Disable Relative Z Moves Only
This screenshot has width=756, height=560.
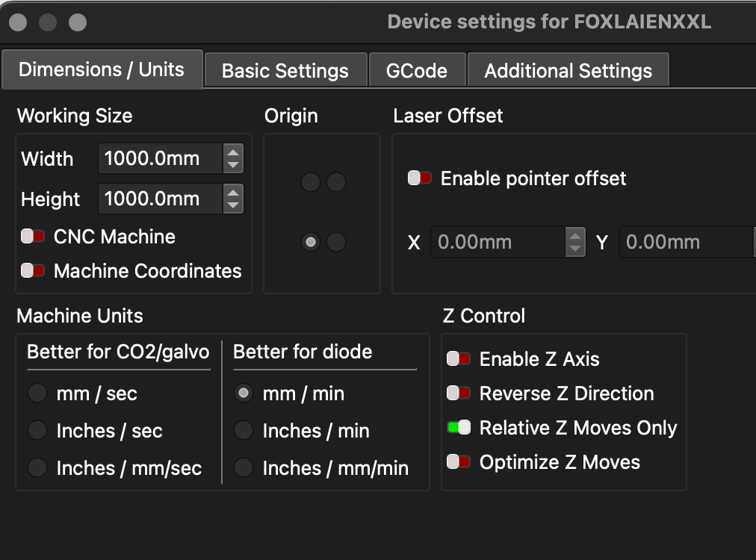(x=458, y=428)
